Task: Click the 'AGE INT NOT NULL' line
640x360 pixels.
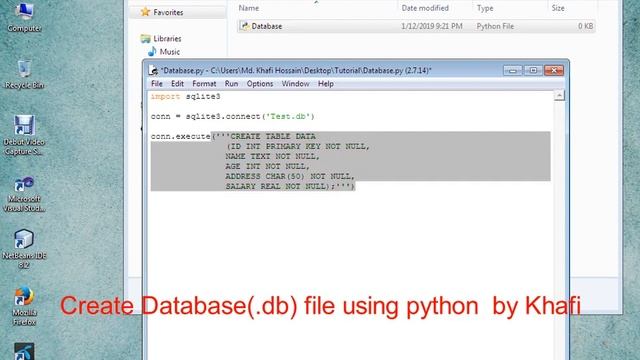Action: click(x=268, y=166)
